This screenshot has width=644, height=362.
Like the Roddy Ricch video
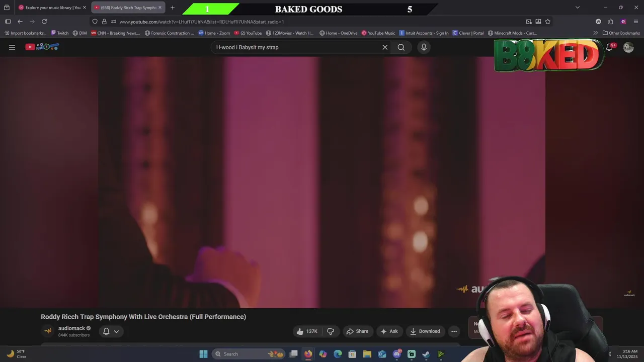pos(307,331)
